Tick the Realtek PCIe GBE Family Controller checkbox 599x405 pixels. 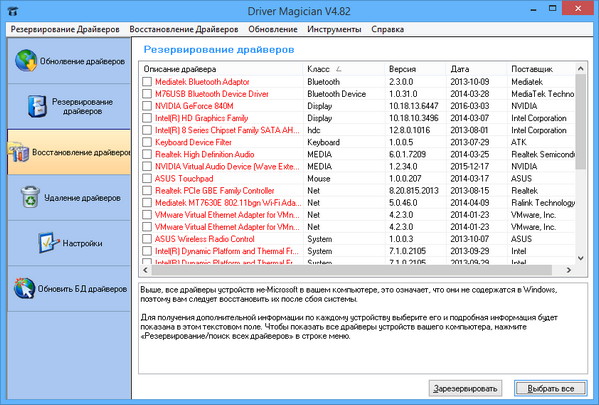pyautogui.click(x=147, y=191)
